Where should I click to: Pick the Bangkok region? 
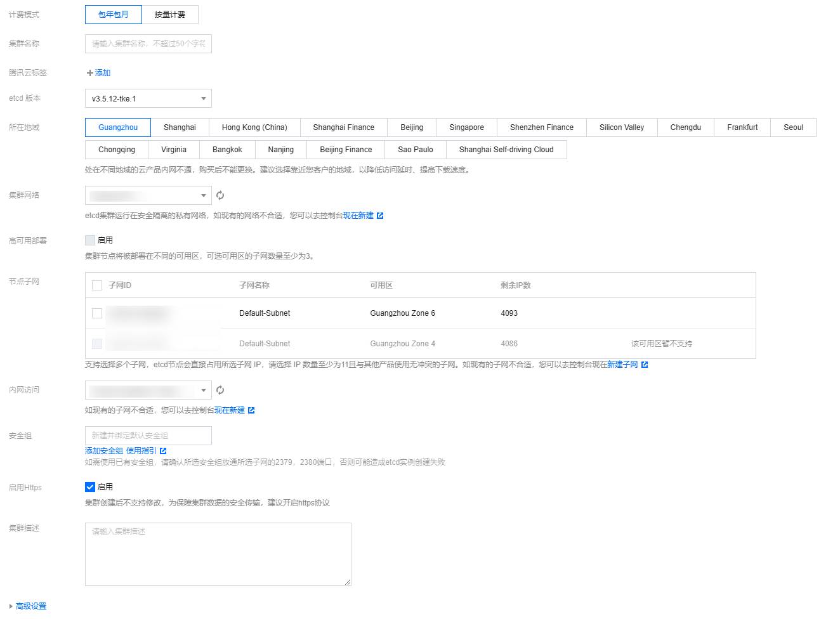coord(227,150)
